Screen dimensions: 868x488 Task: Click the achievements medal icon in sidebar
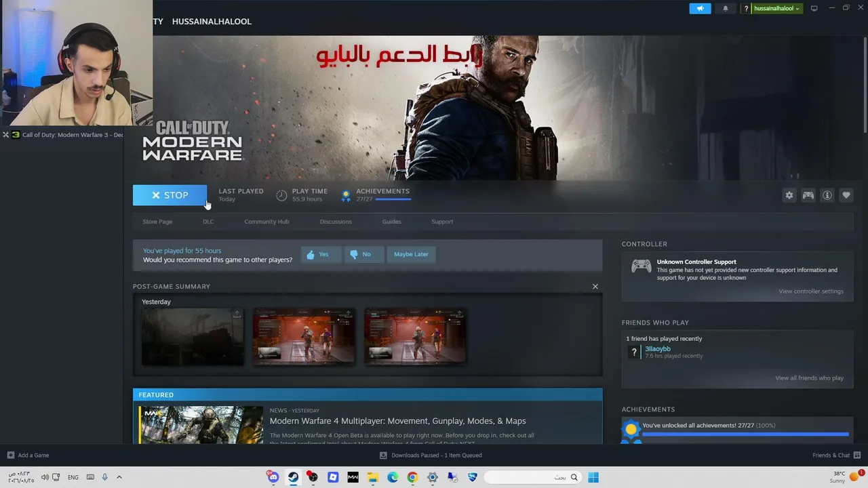coord(631,430)
